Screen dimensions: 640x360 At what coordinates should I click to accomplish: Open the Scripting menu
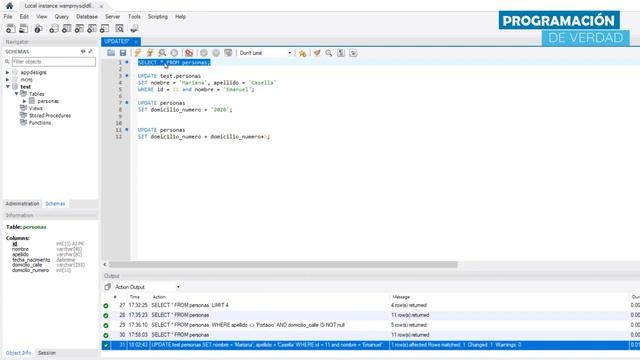point(158,17)
